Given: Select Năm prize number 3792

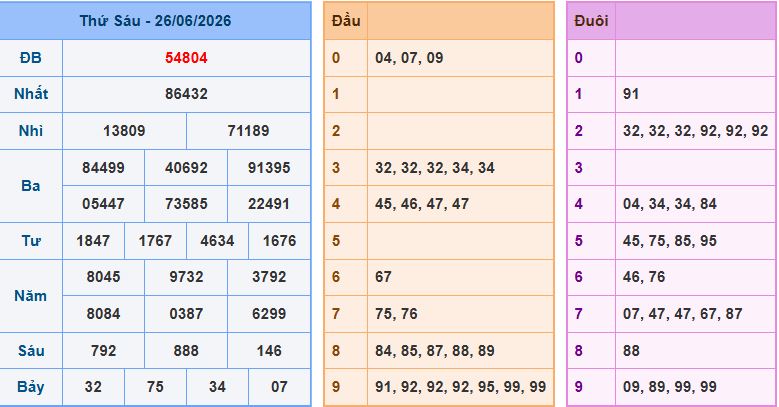Looking at the screenshot, I should 269,277.
